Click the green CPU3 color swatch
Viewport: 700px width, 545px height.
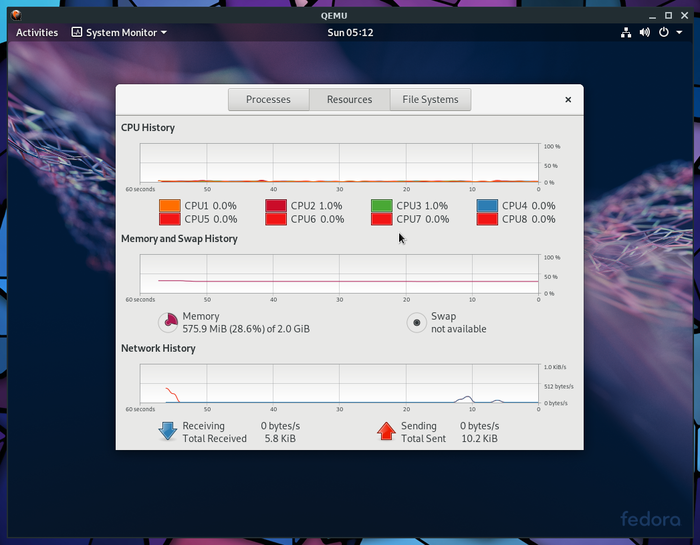point(382,206)
